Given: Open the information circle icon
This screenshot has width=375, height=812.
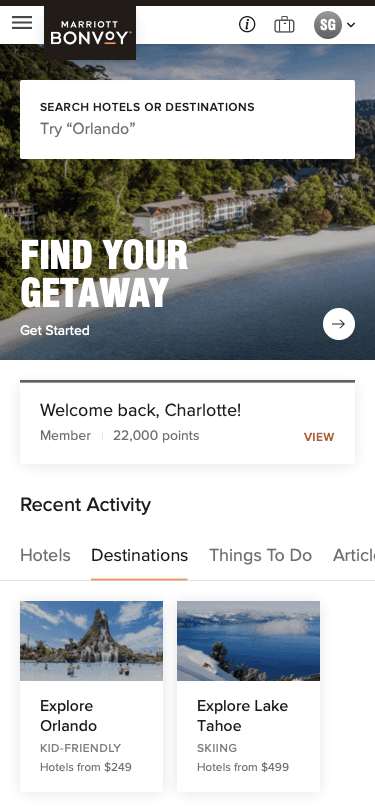Looking at the screenshot, I should pos(247,24).
